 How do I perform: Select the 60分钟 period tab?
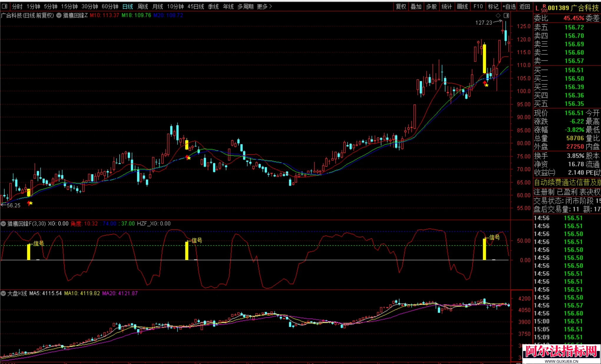(x=110, y=6)
